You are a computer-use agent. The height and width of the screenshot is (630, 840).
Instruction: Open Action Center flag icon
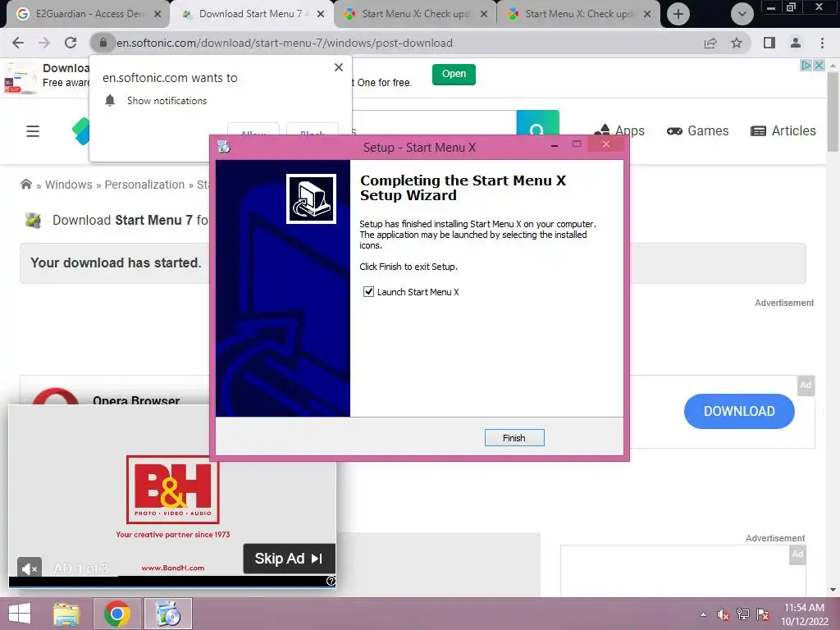(x=763, y=614)
